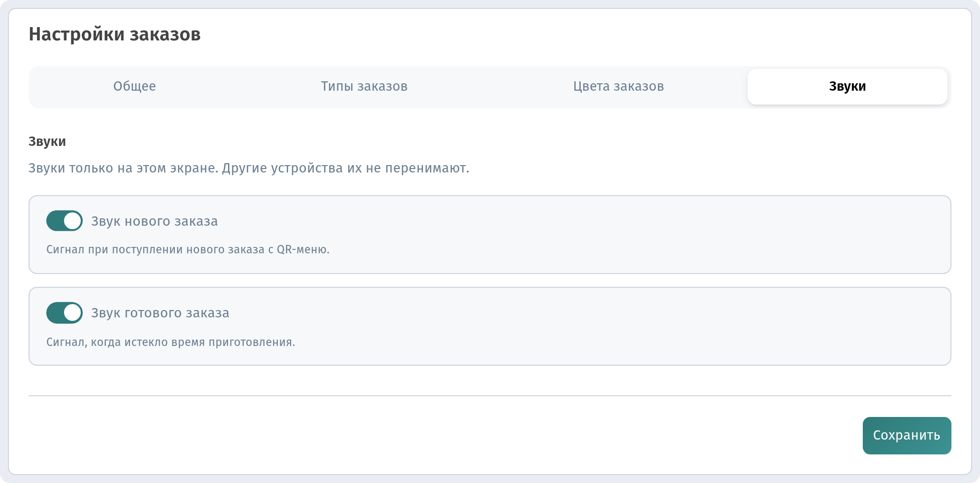The width and height of the screenshot is (980, 483).
Task: Open the Типы заказов tab
Action: click(364, 86)
